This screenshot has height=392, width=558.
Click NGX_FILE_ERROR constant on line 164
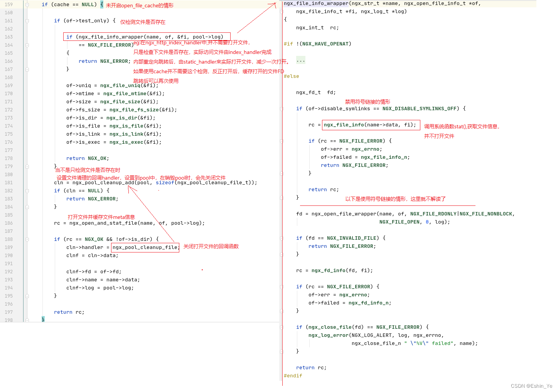click(x=110, y=45)
